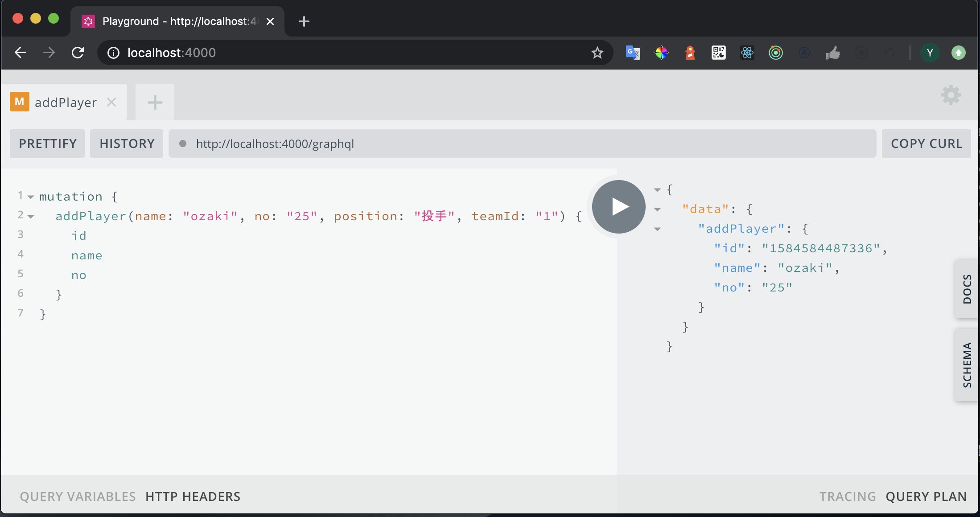Screen dimensions: 980x517
Task: Click the "投手" position value
Action: point(434,216)
